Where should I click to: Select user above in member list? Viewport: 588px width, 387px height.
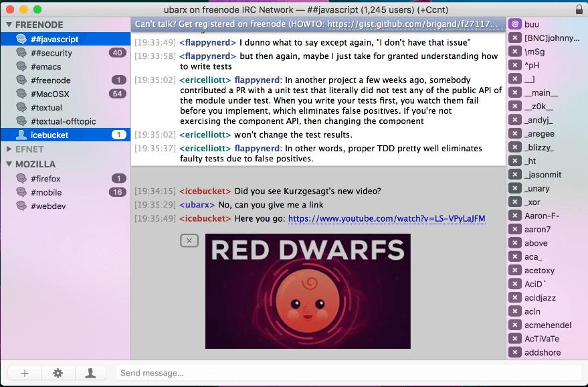[536, 243]
